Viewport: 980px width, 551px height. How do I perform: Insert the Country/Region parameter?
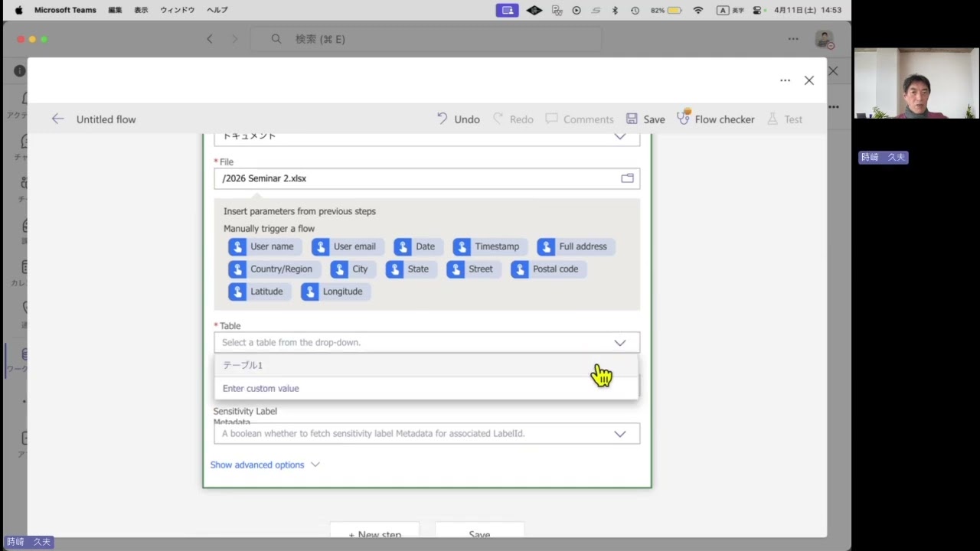pyautogui.click(x=274, y=269)
